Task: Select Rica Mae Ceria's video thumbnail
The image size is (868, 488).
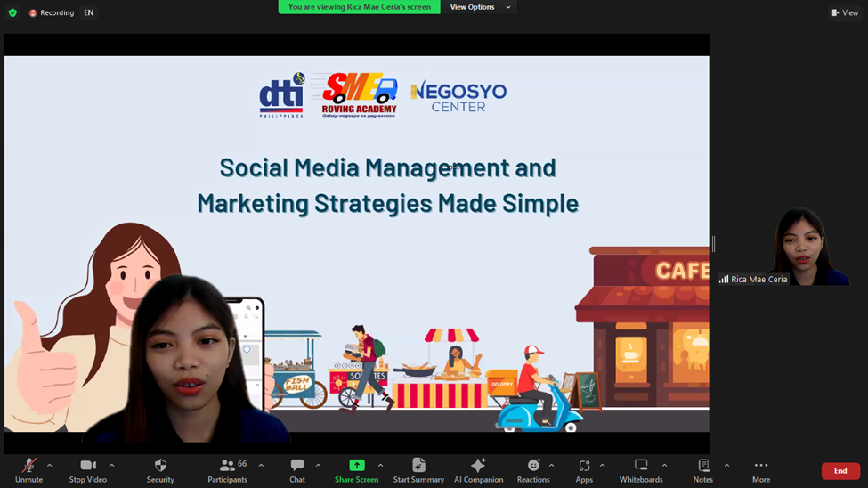Action: pyautogui.click(x=784, y=246)
